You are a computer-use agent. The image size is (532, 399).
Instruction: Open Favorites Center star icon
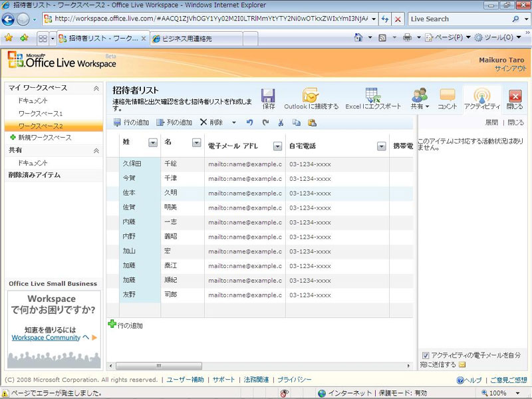pyautogui.click(x=9, y=38)
